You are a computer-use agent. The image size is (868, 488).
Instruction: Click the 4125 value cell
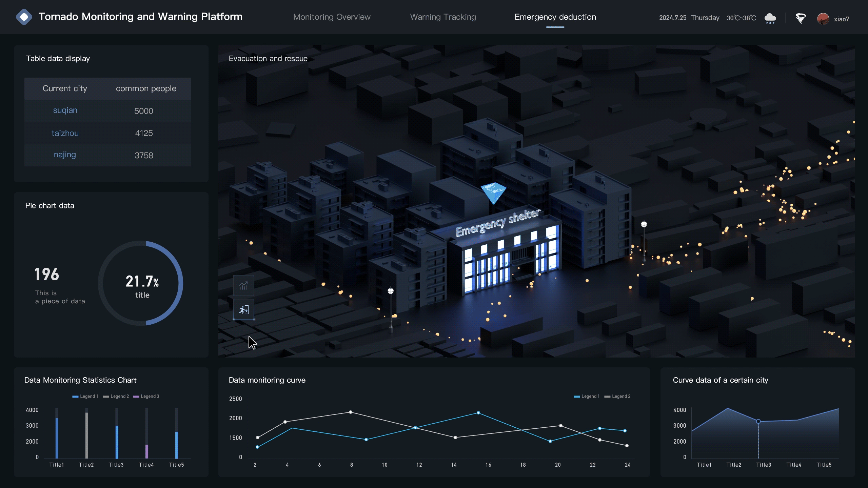coord(144,133)
